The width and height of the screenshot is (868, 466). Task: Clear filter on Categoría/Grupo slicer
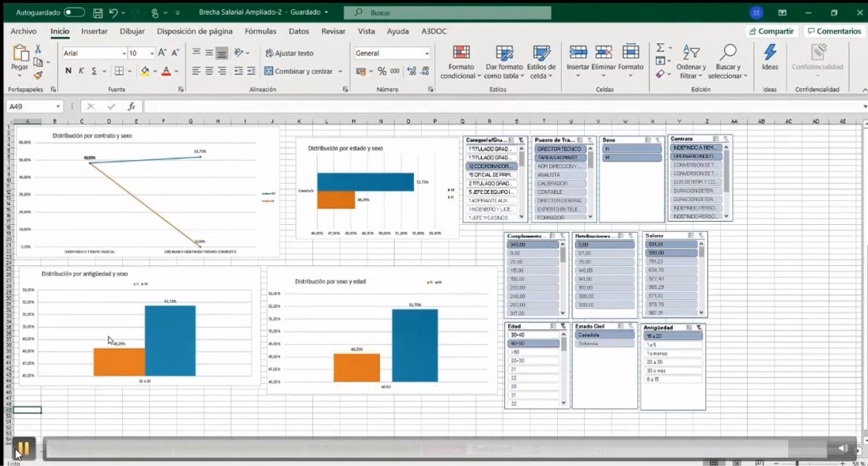[523, 140]
